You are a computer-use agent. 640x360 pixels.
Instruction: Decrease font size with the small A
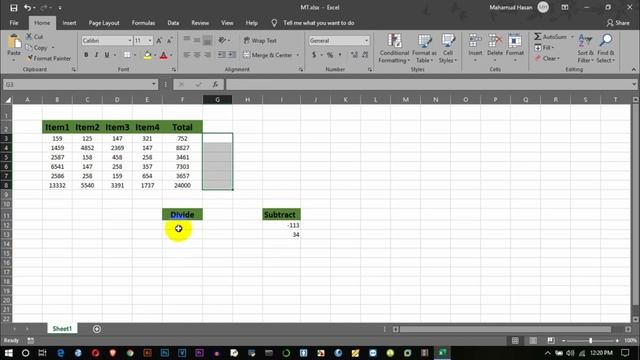169,40
